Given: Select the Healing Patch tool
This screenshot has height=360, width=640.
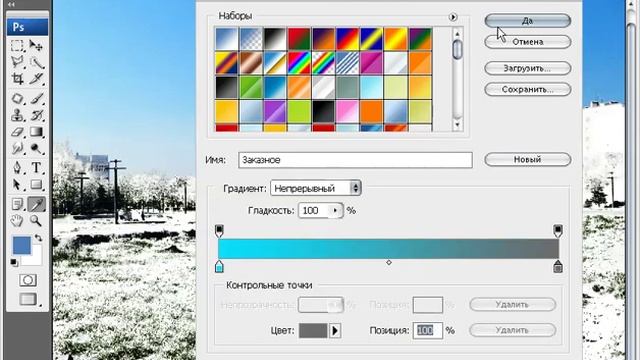Looking at the screenshot, I should 17,99.
